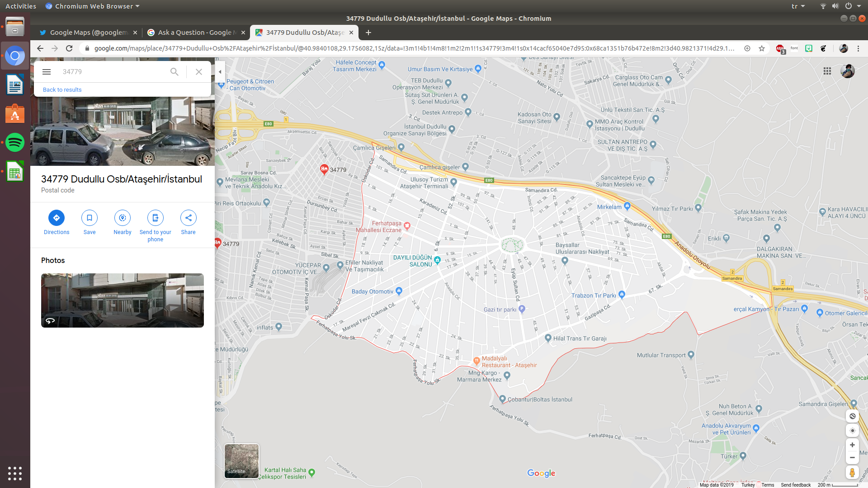The width and height of the screenshot is (868, 488).
Task: Click the Share icon
Action: tap(188, 218)
